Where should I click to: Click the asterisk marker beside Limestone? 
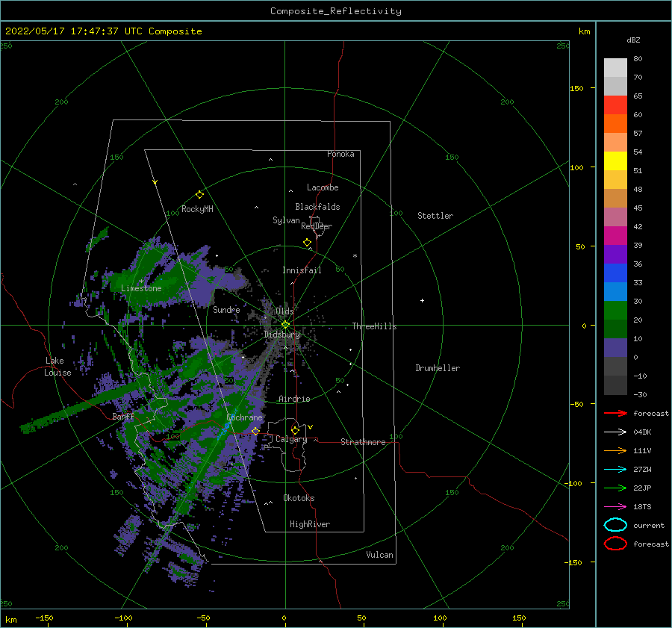(141, 282)
